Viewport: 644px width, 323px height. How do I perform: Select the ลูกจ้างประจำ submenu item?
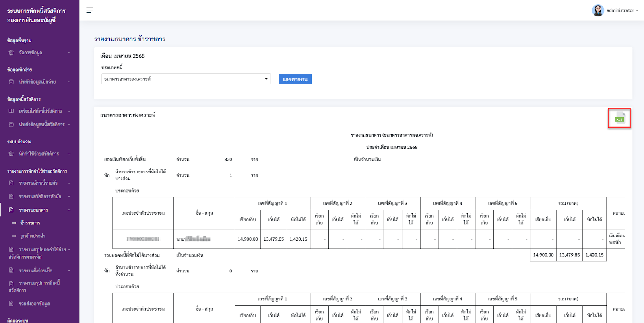33,236
